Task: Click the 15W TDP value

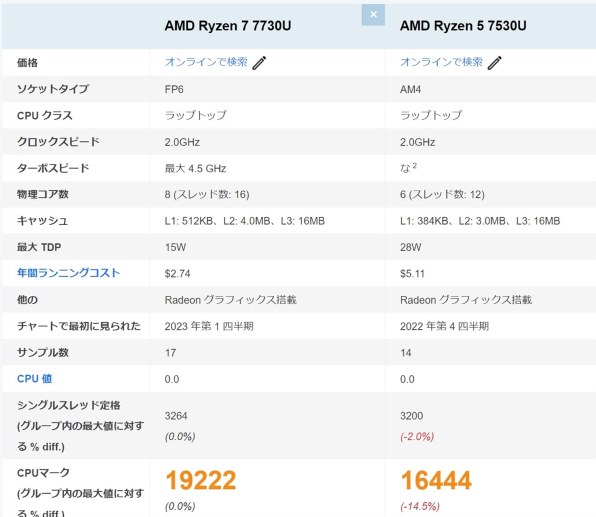Action: pos(175,247)
